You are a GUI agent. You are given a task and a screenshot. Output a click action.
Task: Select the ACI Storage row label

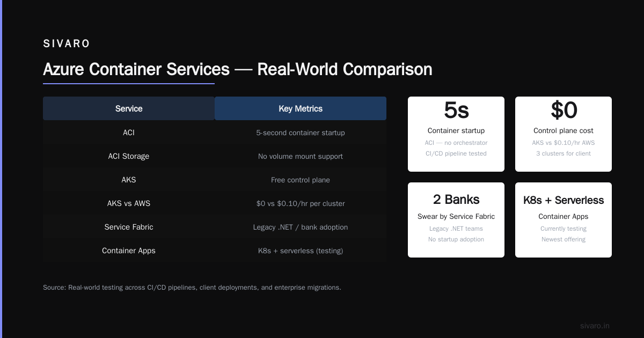pyautogui.click(x=129, y=156)
